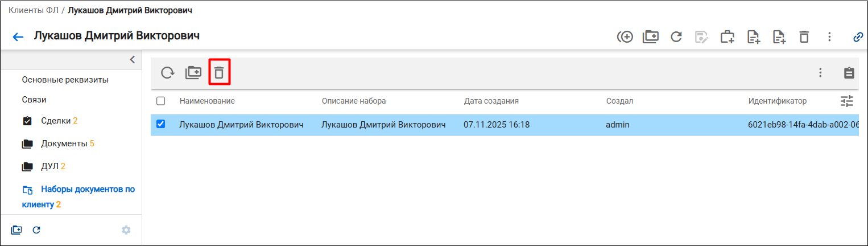
Task: Uncheck the Лукашов Дмитрий Викторович row checkbox
Action: point(160,124)
